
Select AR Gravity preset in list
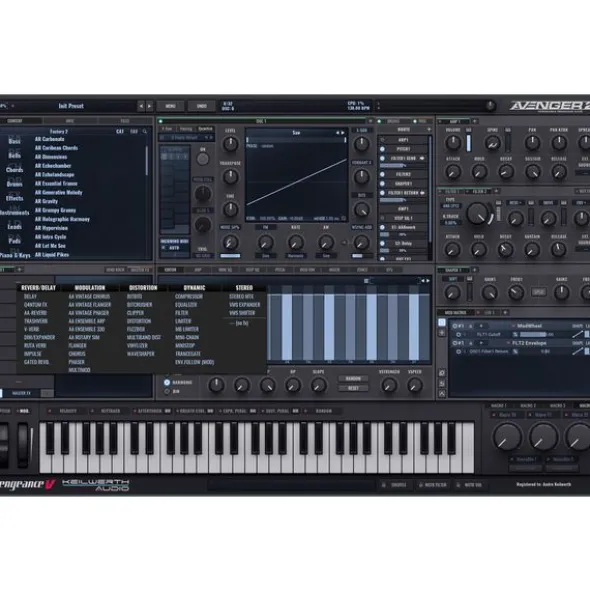[x=46, y=201]
